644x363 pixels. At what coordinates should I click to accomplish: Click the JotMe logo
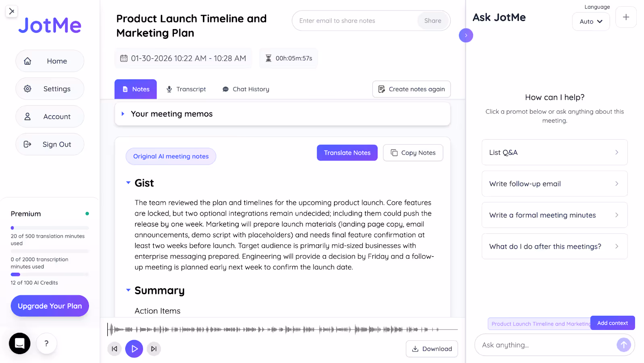tap(50, 25)
